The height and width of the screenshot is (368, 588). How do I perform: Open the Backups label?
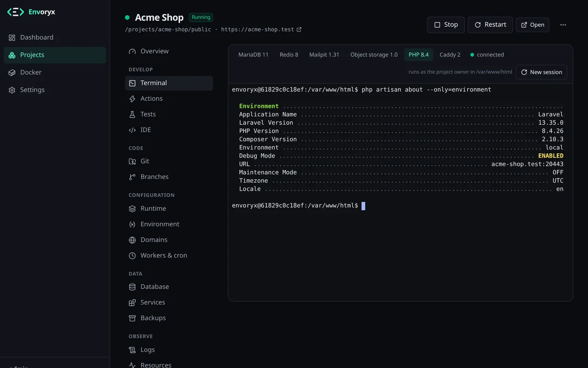153,318
